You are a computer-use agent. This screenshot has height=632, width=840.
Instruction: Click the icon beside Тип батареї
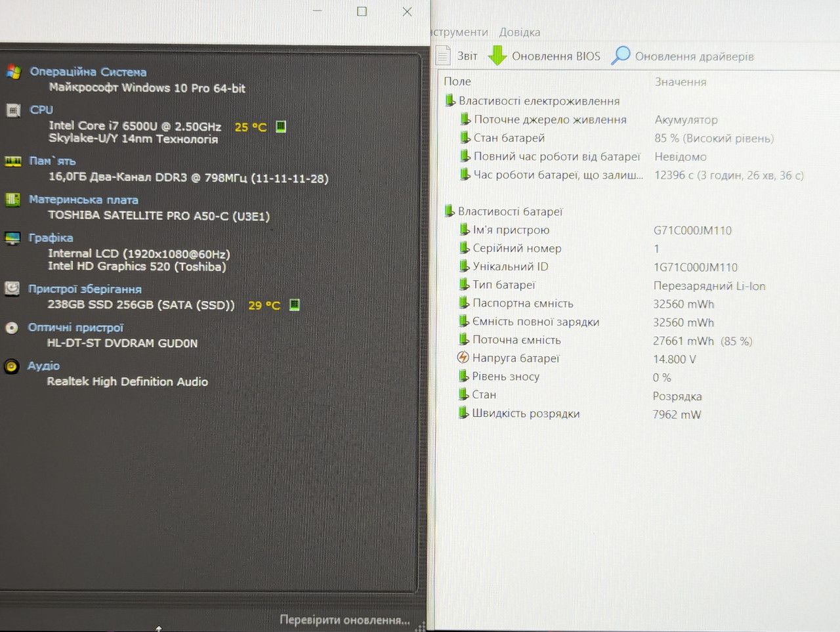[x=465, y=284]
